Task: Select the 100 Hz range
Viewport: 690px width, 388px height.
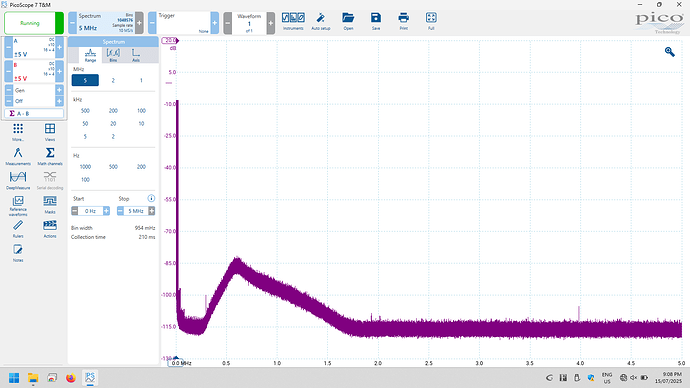Action: click(x=85, y=179)
